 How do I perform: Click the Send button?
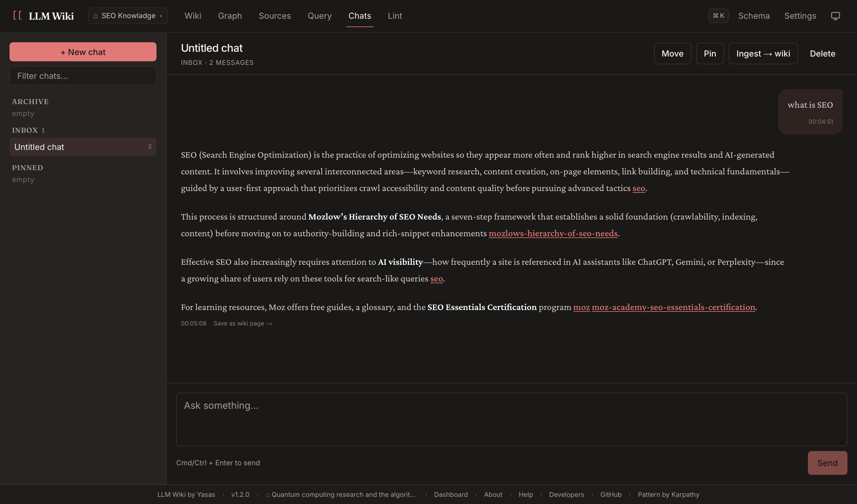[828, 463]
